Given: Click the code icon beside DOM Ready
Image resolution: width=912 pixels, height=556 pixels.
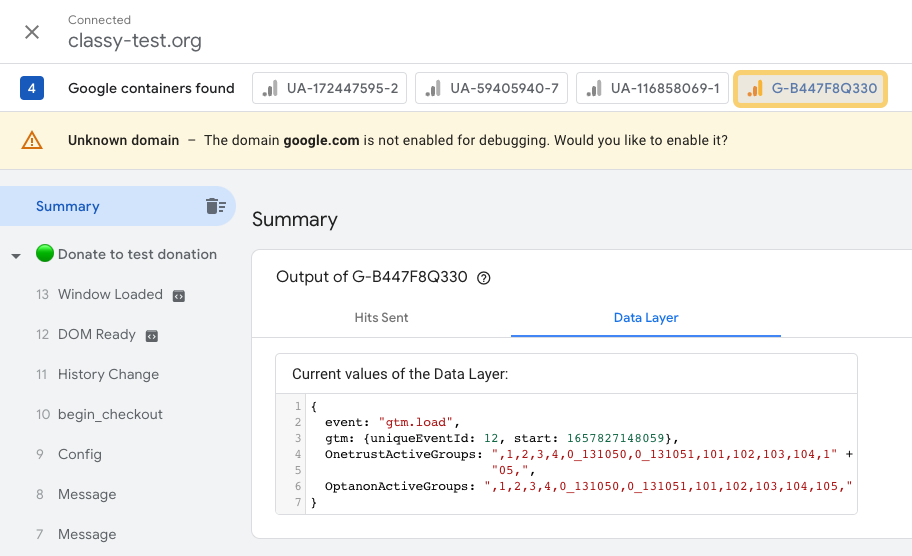Looking at the screenshot, I should pos(151,336).
